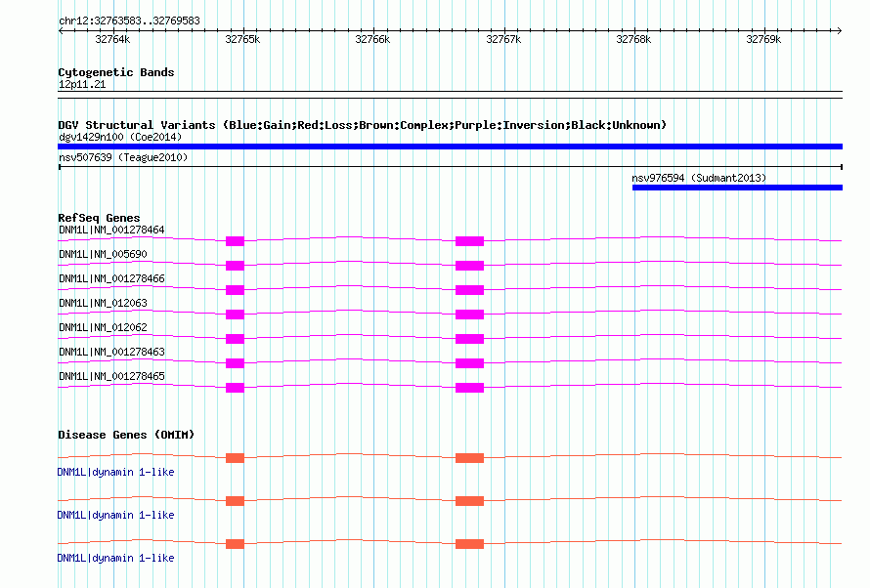Click the 32765k ruler label
870x588 pixels.
tap(242, 39)
